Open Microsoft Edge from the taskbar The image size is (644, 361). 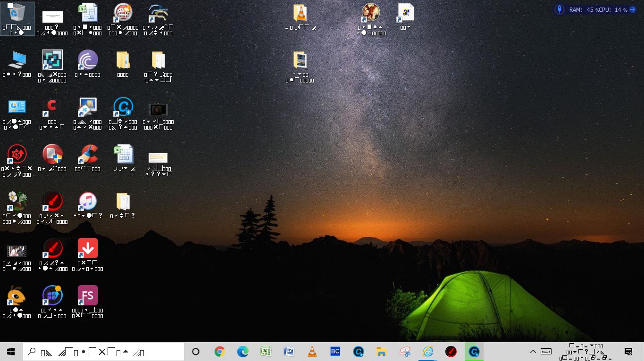tap(243, 352)
